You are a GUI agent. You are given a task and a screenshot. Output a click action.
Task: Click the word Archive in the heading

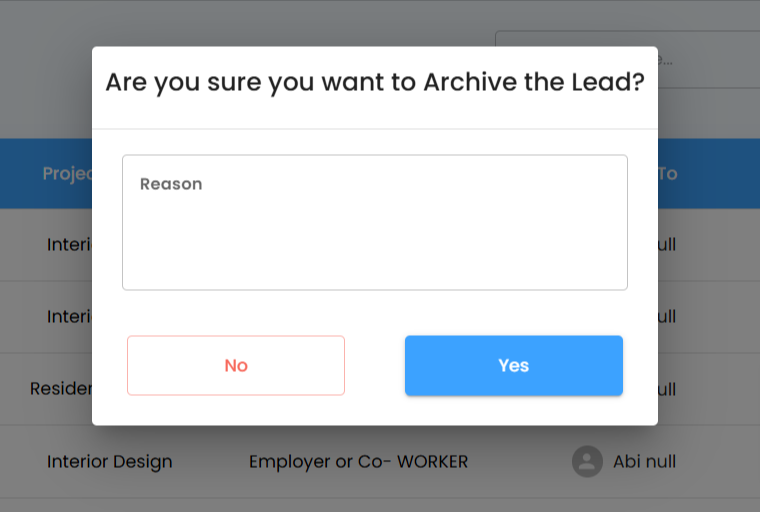tap(470, 82)
